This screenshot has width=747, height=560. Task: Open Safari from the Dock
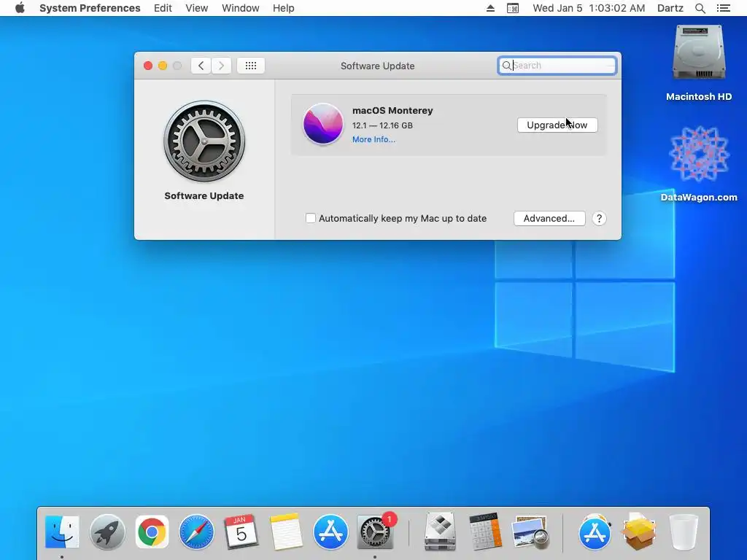(196, 532)
